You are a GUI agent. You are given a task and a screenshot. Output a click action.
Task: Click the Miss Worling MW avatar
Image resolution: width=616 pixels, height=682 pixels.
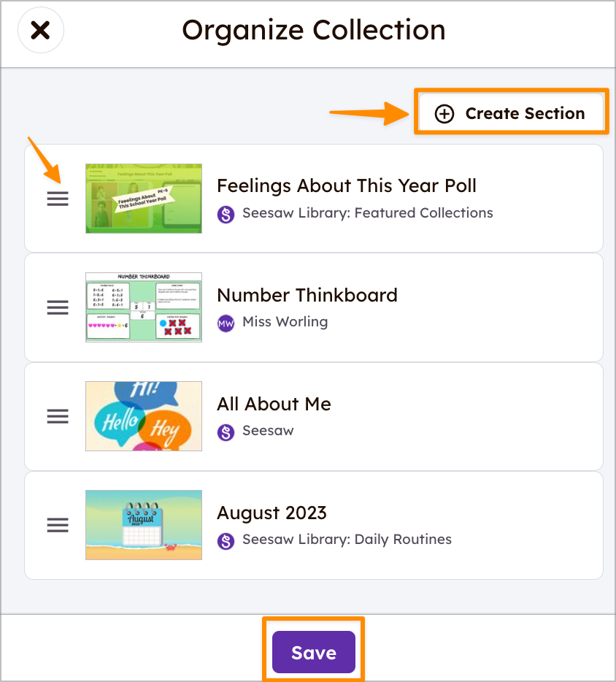[226, 323]
